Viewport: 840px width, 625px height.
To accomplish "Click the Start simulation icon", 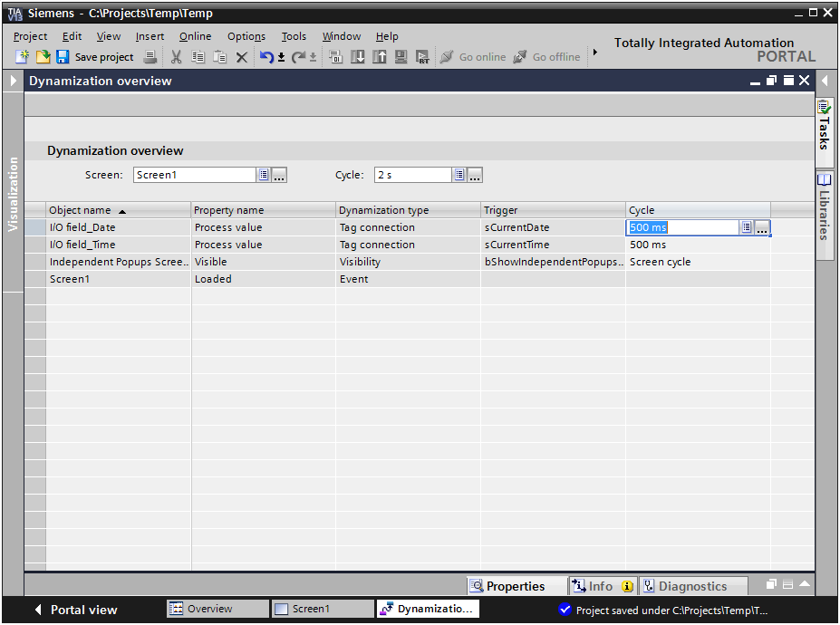I will pyautogui.click(x=401, y=57).
